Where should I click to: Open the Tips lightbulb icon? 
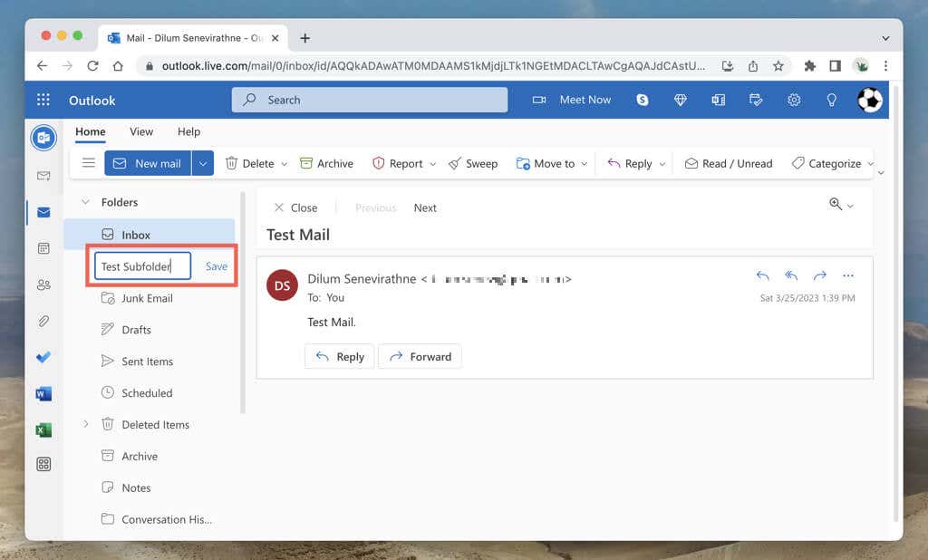[832, 100]
